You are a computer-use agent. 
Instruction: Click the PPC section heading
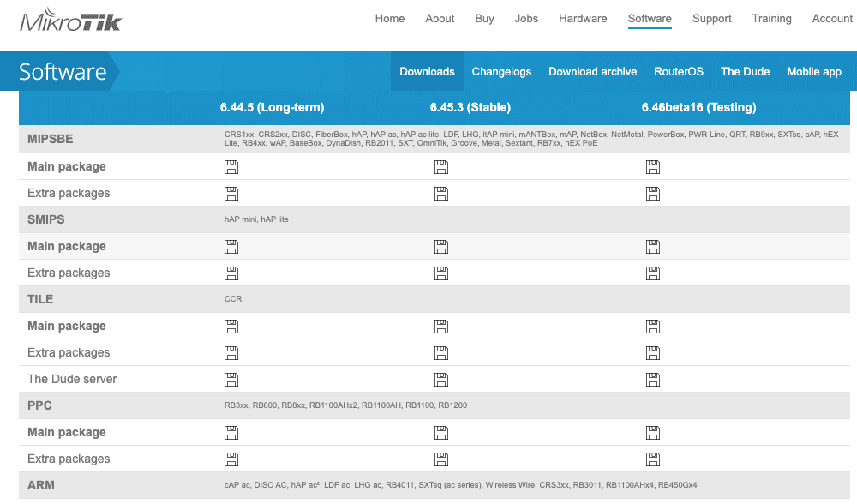click(x=39, y=405)
